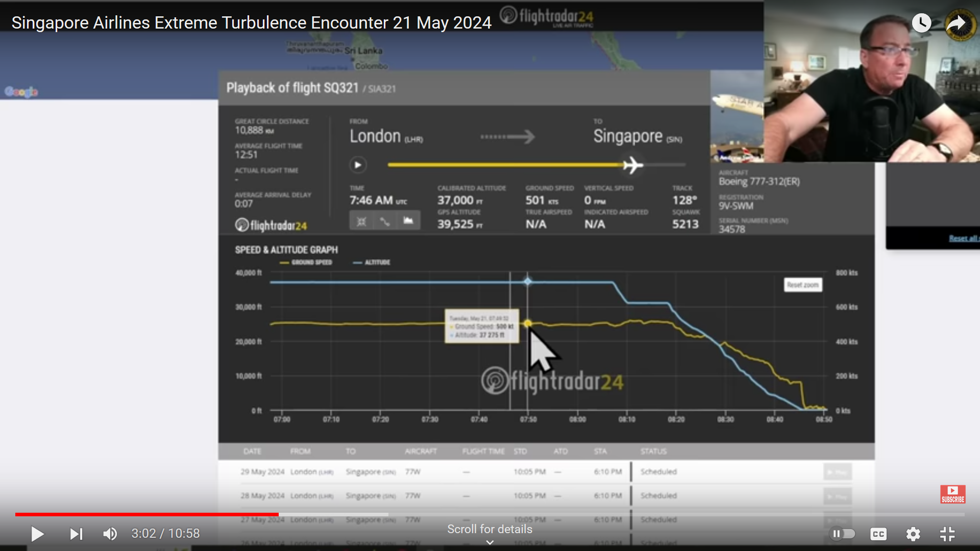
Task: Play the YouTube video
Action: [x=37, y=534]
